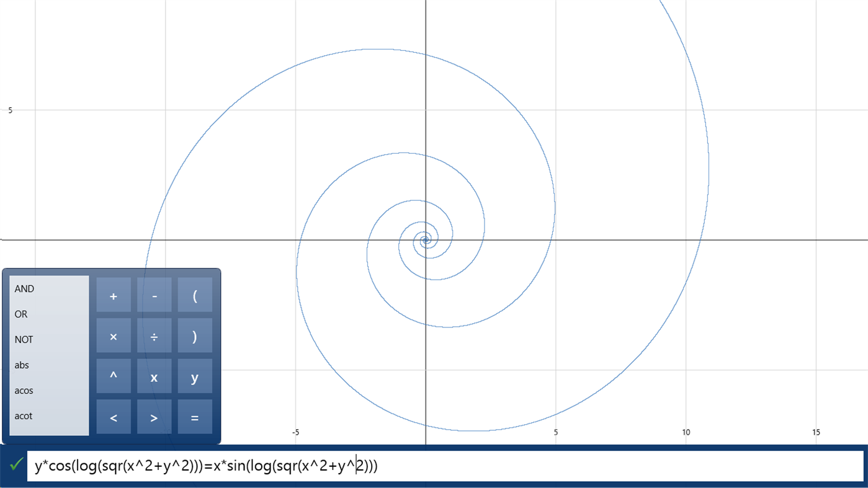
Task: Insert the subtraction - operator
Action: click(154, 295)
